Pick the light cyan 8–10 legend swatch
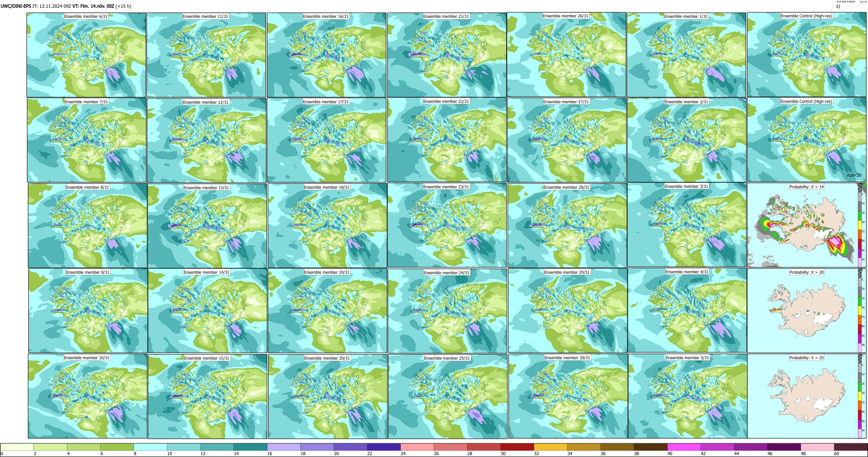 (x=150, y=447)
